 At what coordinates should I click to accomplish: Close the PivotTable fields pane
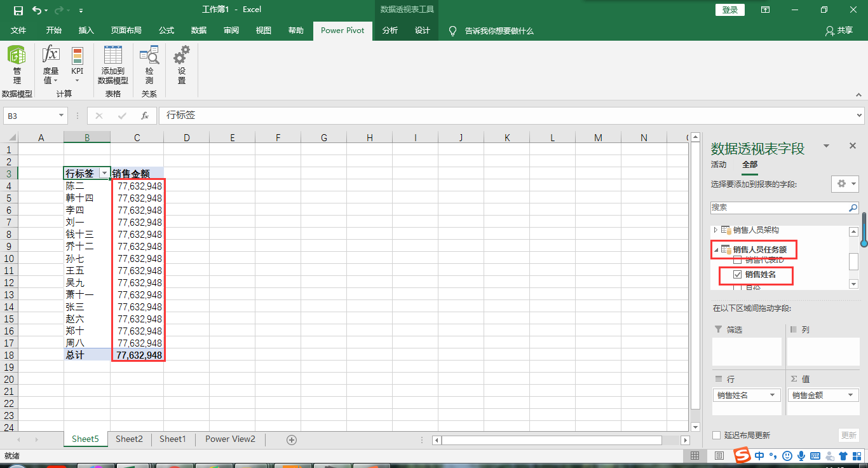click(x=853, y=146)
